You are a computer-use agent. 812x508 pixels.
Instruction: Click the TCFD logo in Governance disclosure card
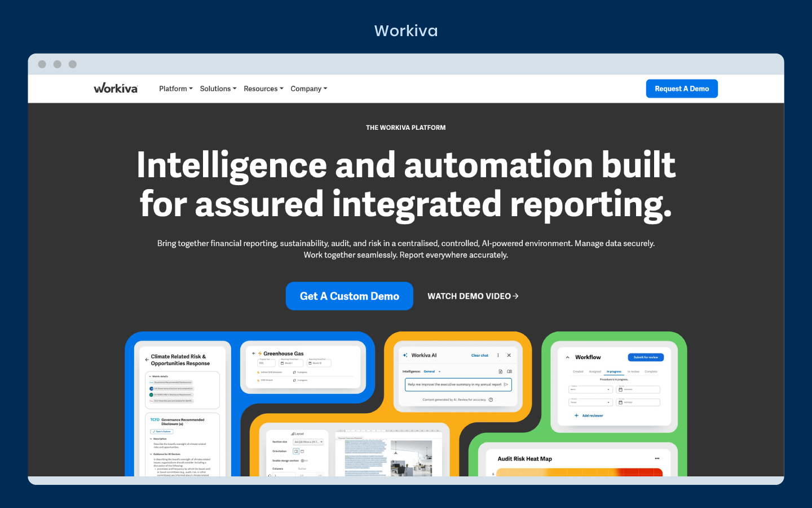pyautogui.click(x=155, y=420)
